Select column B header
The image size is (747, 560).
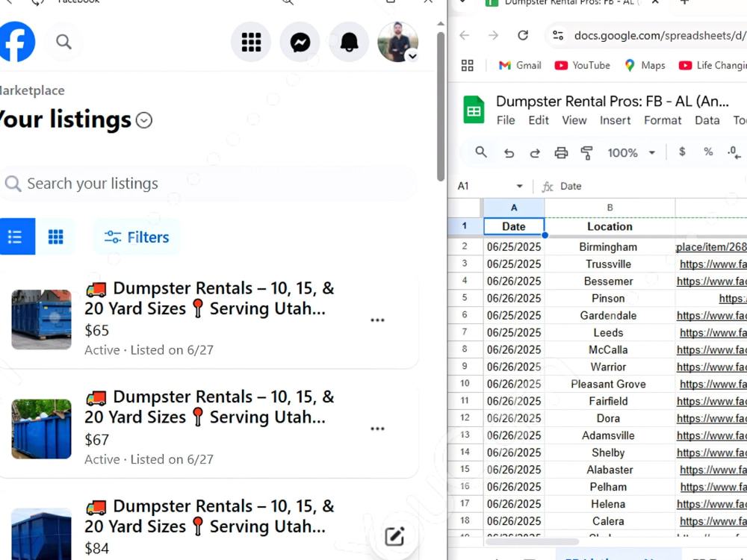coord(610,208)
